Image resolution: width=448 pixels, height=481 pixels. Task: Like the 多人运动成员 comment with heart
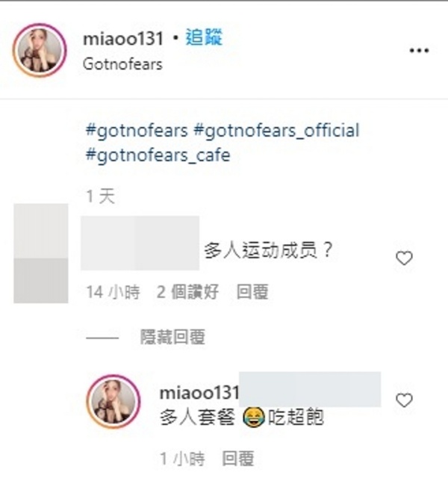(404, 258)
